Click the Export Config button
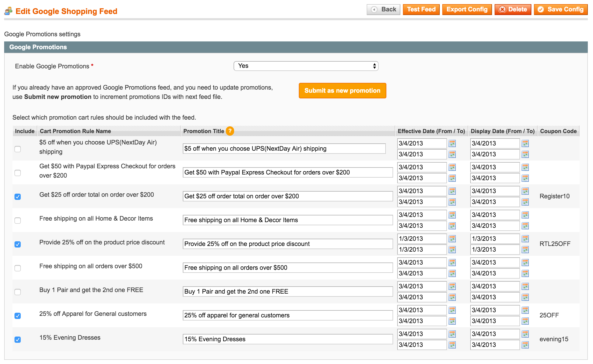This screenshot has width=593, height=364. [467, 10]
